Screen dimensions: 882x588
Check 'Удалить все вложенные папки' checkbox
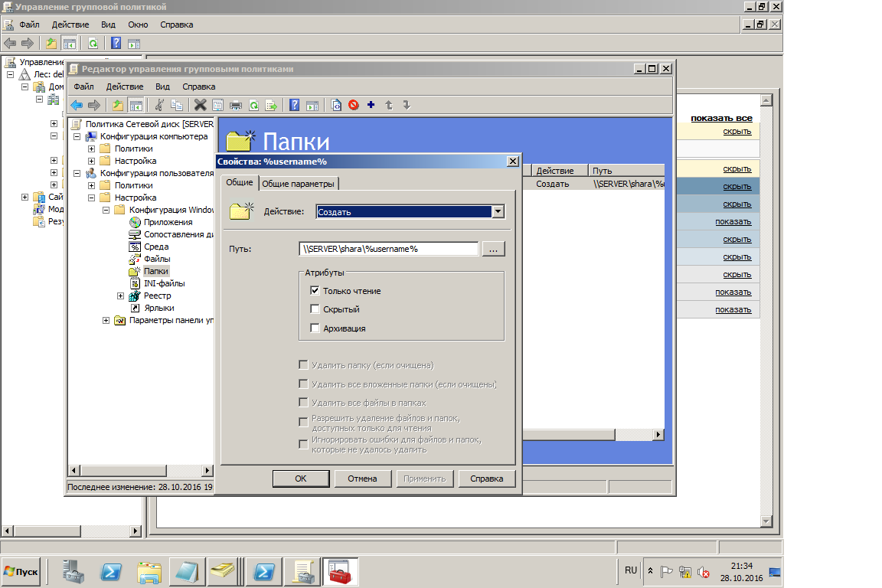[x=303, y=384]
